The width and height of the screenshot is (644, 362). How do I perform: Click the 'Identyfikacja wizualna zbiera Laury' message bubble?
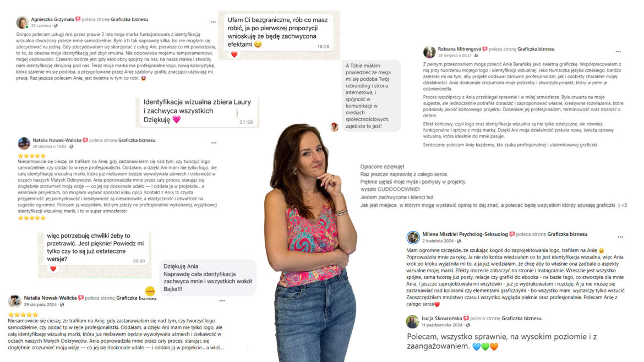coord(198,111)
